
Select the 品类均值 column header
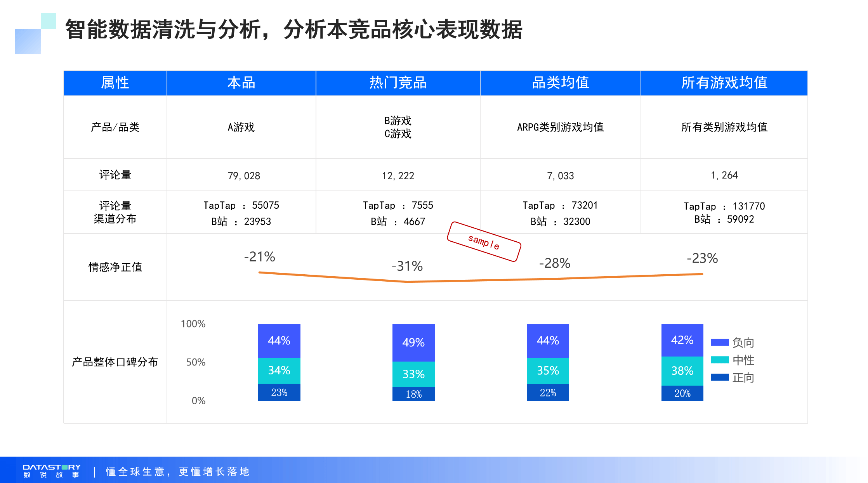tap(560, 83)
